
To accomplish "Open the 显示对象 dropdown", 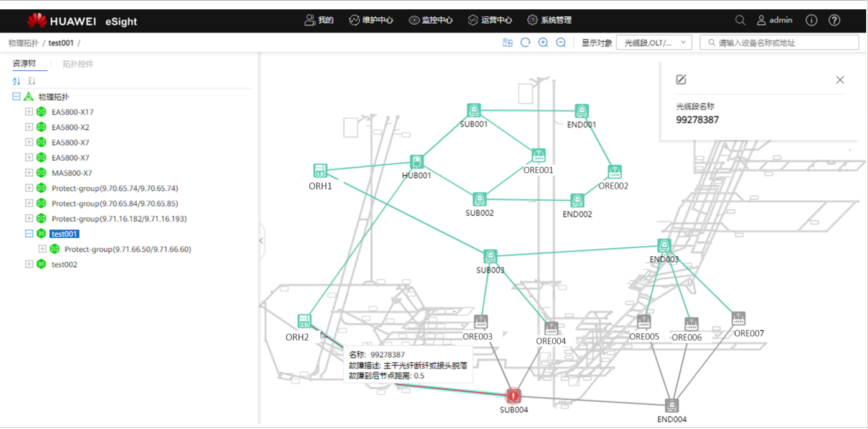I will [653, 43].
